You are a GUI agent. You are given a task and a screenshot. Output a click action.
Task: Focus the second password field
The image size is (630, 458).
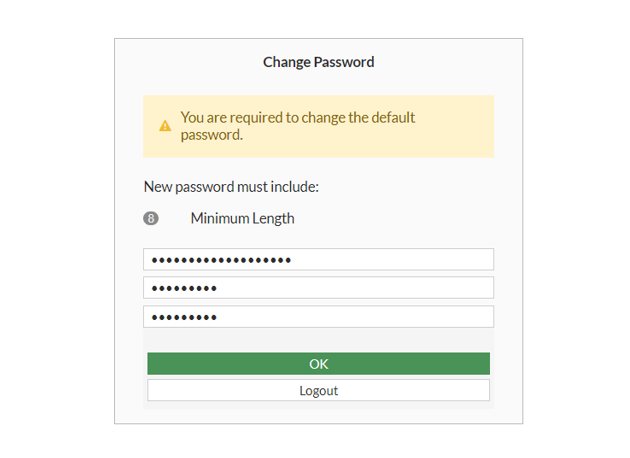coord(318,288)
